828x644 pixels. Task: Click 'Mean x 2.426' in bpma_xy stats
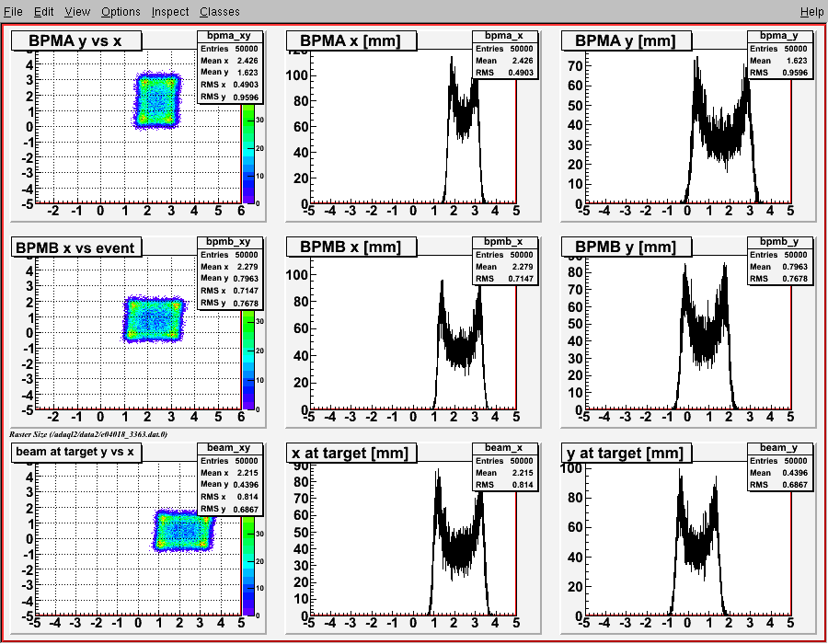click(x=229, y=61)
